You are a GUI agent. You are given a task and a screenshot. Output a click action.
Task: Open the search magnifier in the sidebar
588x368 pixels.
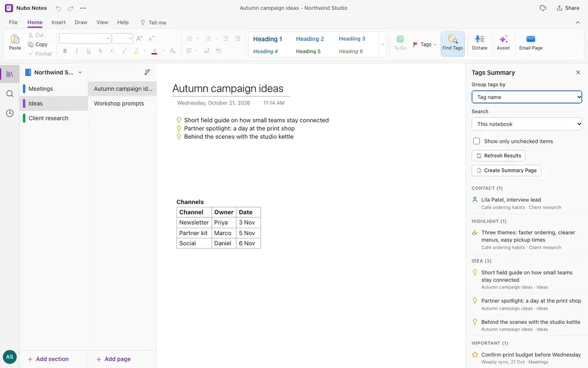tap(10, 94)
